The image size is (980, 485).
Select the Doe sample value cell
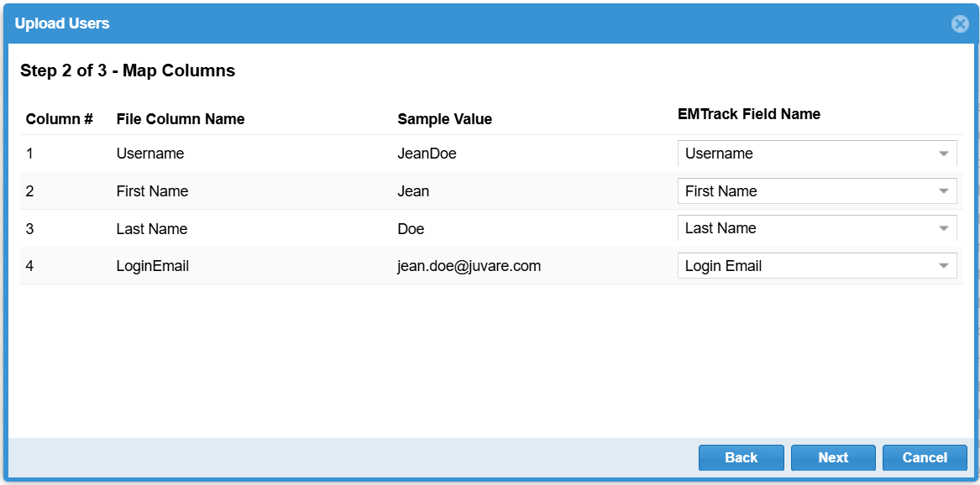pos(411,228)
